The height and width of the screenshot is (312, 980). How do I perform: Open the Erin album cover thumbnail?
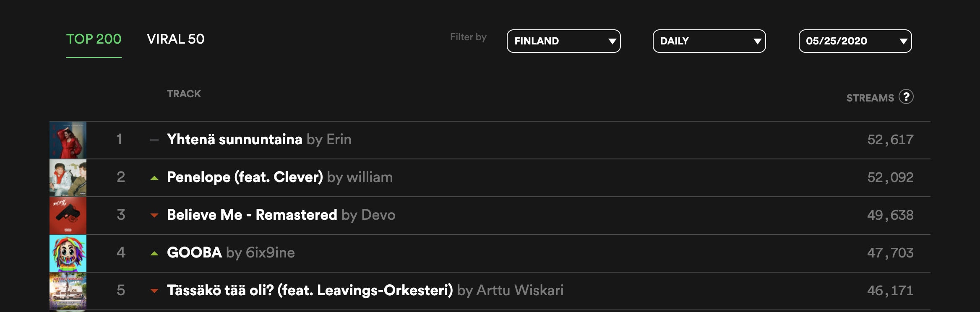tap(68, 140)
